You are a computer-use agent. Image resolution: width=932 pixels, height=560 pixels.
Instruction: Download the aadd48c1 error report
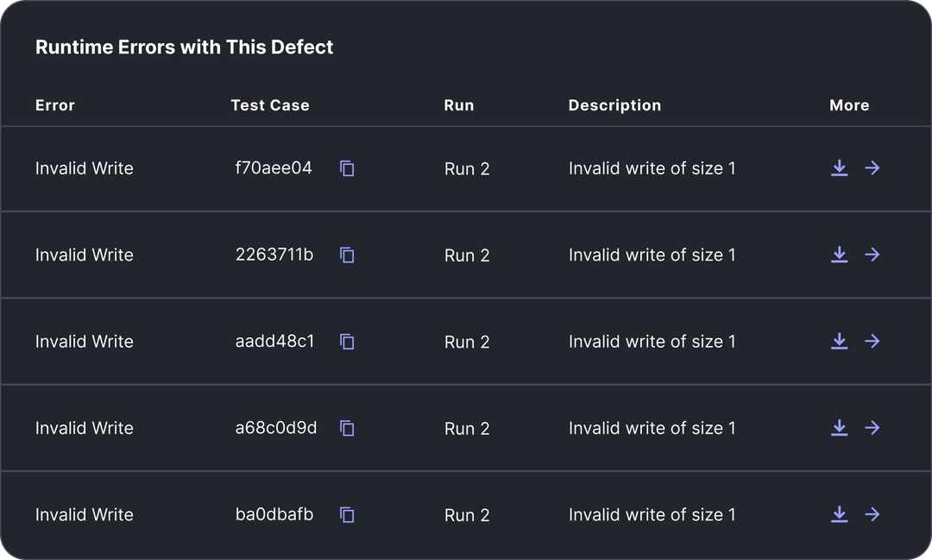click(x=840, y=341)
